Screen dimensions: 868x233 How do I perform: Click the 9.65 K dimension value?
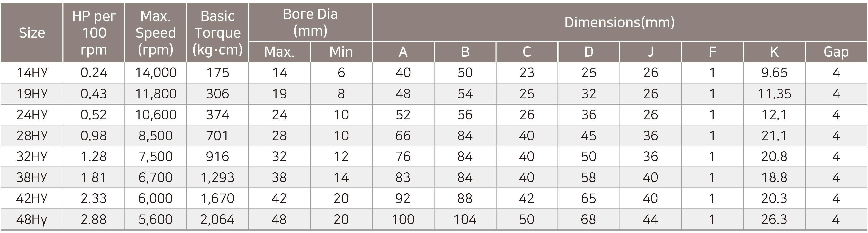coord(774,73)
